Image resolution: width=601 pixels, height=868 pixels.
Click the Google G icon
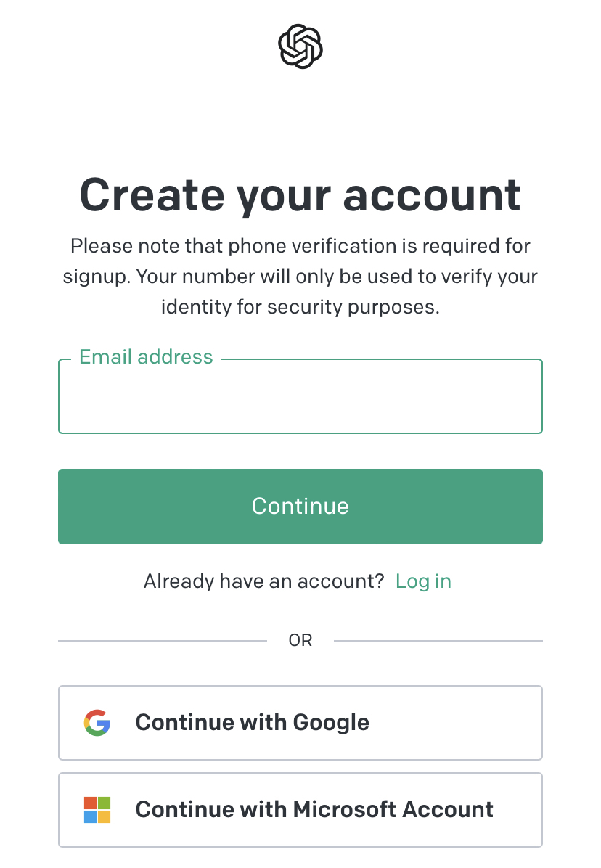tap(97, 723)
